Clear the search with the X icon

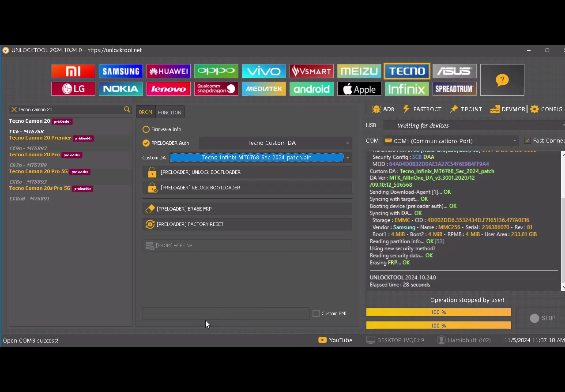click(x=14, y=109)
